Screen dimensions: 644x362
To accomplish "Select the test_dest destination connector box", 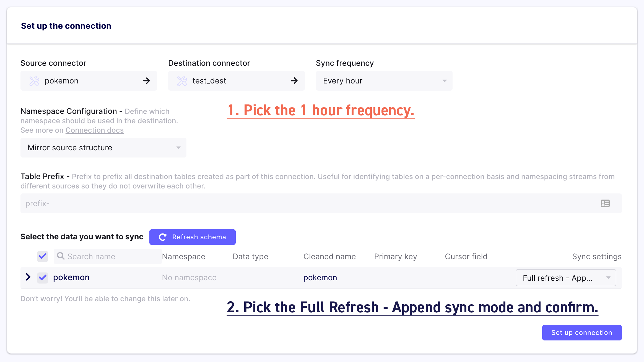I will click(236, 81).
